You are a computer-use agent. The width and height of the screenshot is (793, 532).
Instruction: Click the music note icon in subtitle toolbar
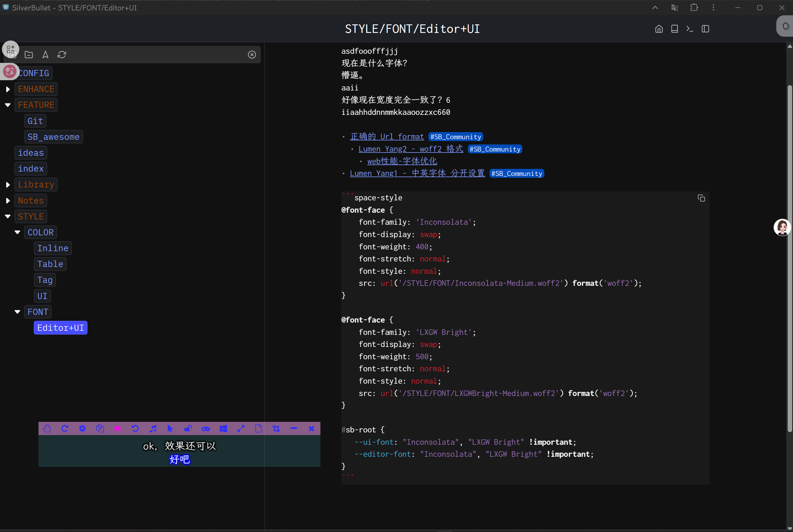pos(153,429)
